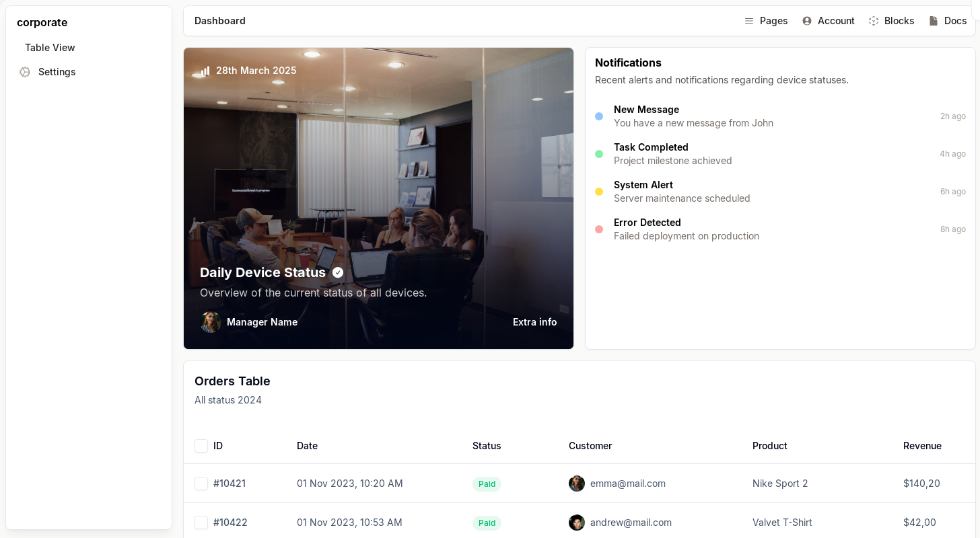This screenshot has height=538, width=980.
Task: Open the Blocks navigation item
Action: 899,21
